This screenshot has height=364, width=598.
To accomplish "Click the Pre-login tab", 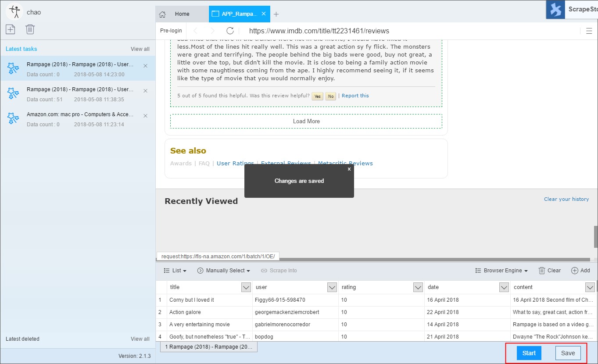I will tap(171, 31).
